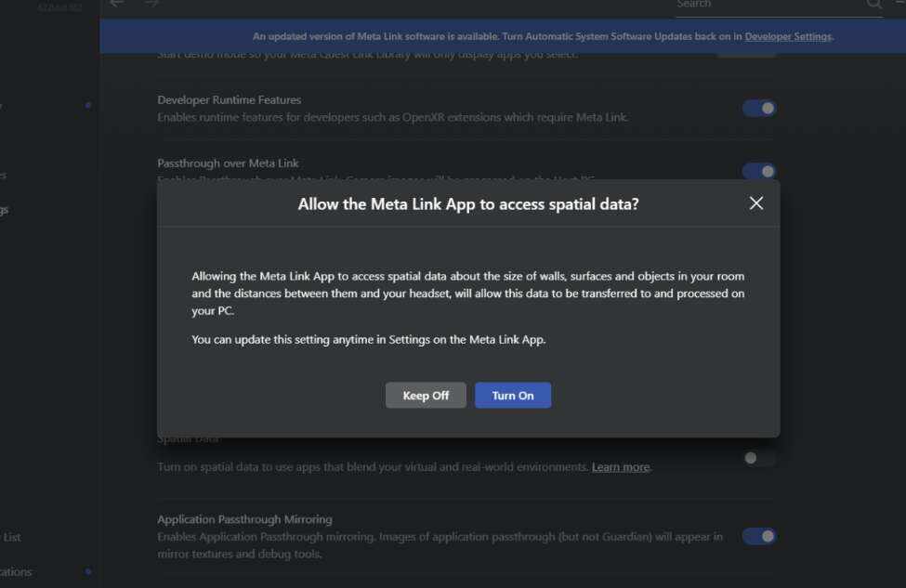Enable the Spatial Data toggle
This screenshot has height=588, width=906.
point(758,458)
